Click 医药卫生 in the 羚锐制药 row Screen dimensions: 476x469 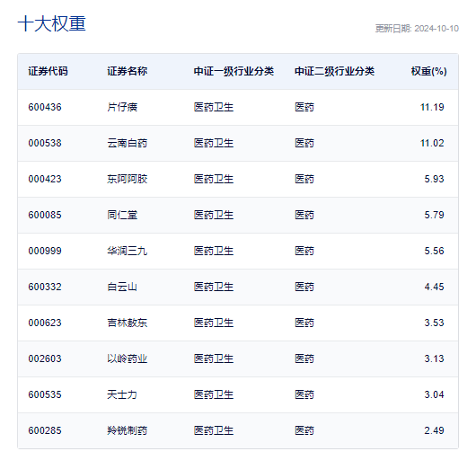(214, 430)
